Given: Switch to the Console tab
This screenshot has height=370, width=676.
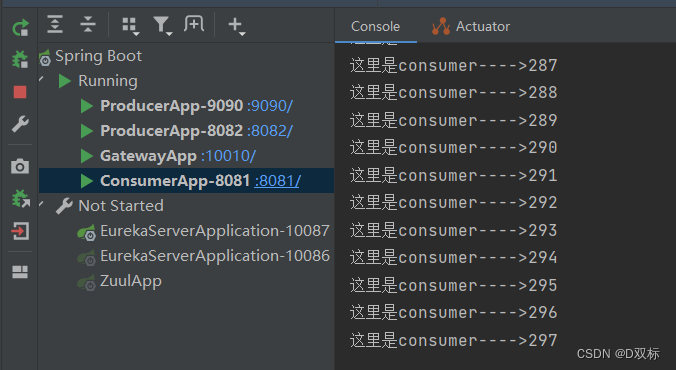Looking at the screenshot, I should click(376, 26).
